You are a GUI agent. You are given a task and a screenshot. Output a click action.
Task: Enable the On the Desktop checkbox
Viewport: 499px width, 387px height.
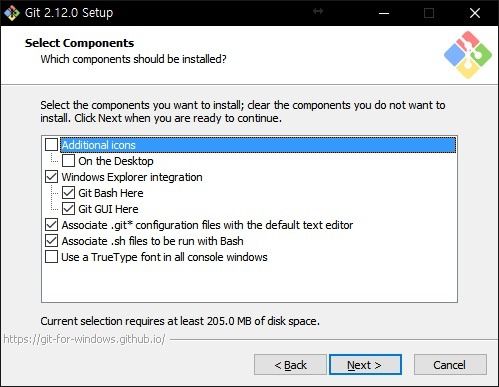coord(68,161)
